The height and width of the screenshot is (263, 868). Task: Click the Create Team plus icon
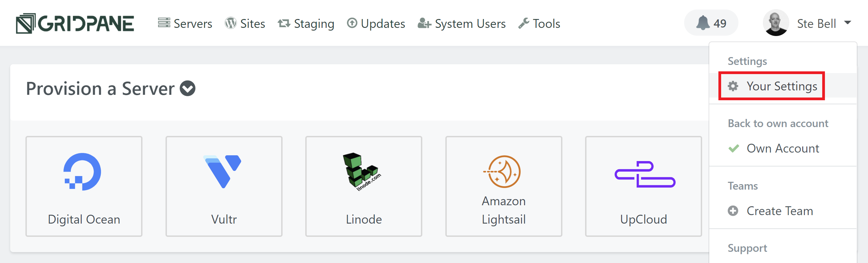733,211
